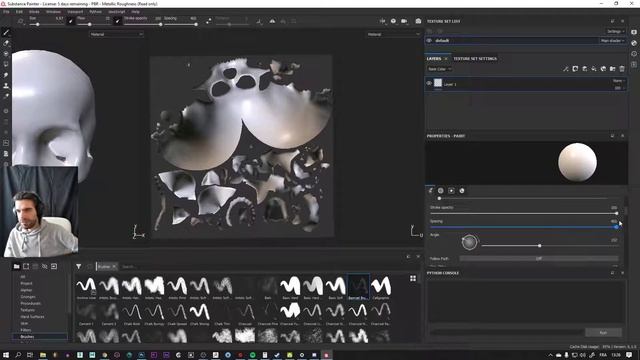Add a new folder in Layers panel
640x360 pixels.
pos(613,69)
